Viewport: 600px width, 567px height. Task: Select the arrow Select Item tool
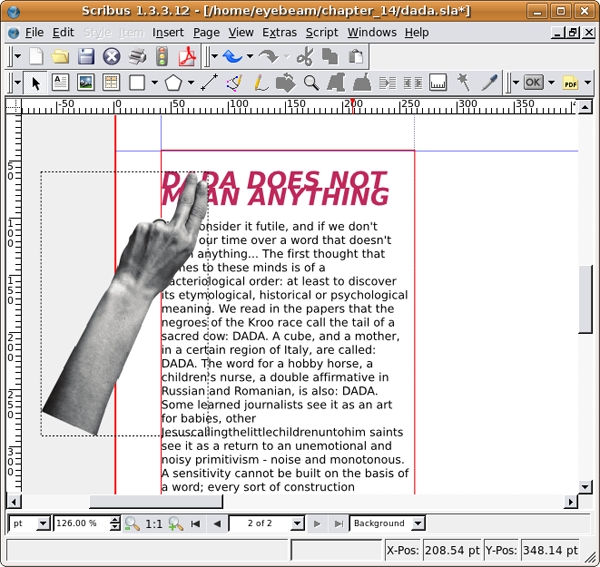click(x=36, y=83)
